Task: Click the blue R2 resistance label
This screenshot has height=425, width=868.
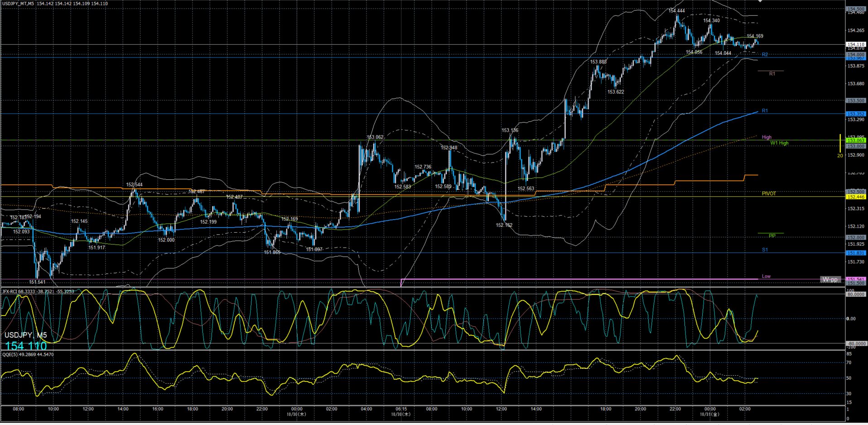Action: pos(765,55)
